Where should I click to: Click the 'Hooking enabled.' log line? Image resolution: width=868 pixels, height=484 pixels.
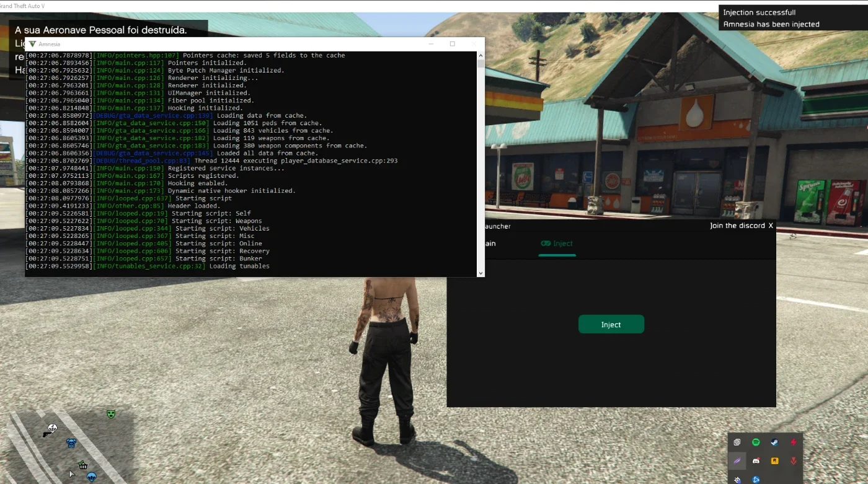point(126,183)
